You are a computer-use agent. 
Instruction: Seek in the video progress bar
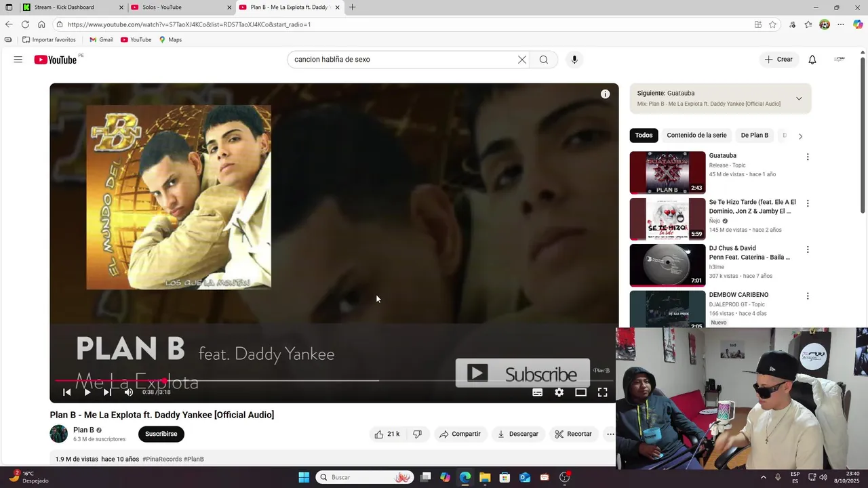[334, 380]
